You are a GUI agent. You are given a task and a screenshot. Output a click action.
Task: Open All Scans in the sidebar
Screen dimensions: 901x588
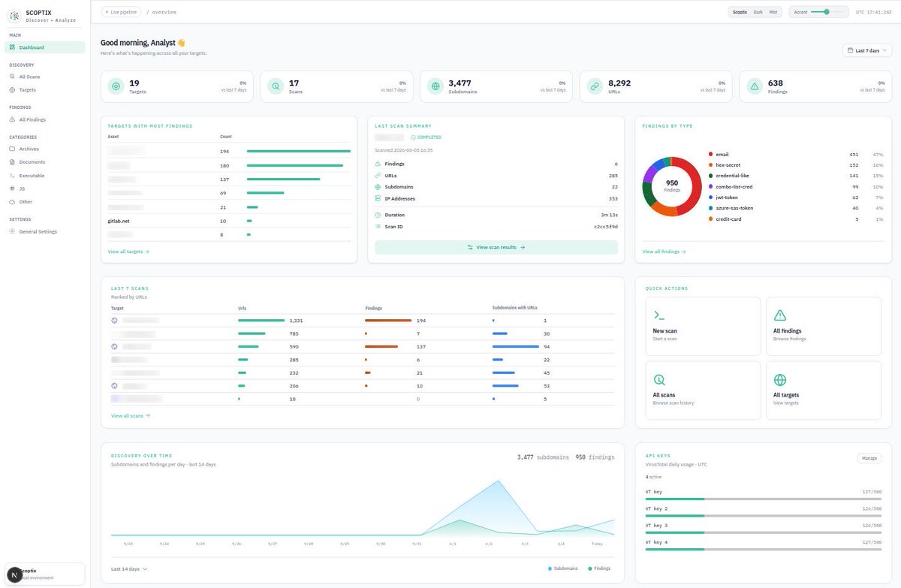point(45,77)
